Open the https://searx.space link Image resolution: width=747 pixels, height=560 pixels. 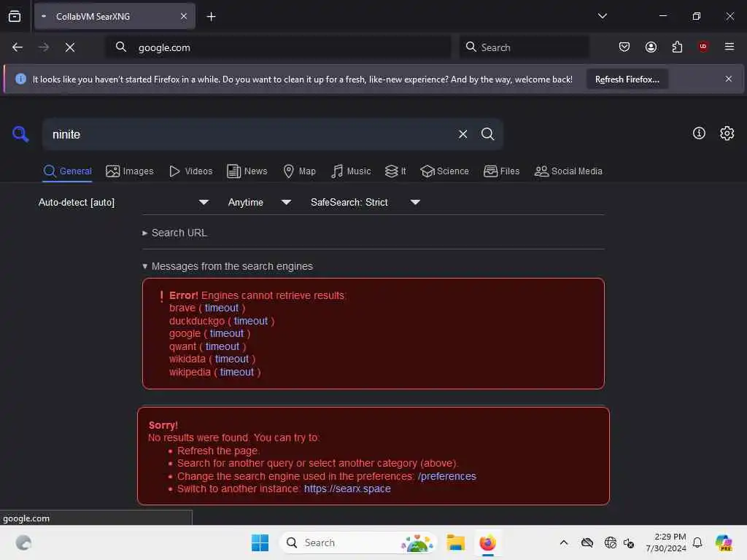347,489
